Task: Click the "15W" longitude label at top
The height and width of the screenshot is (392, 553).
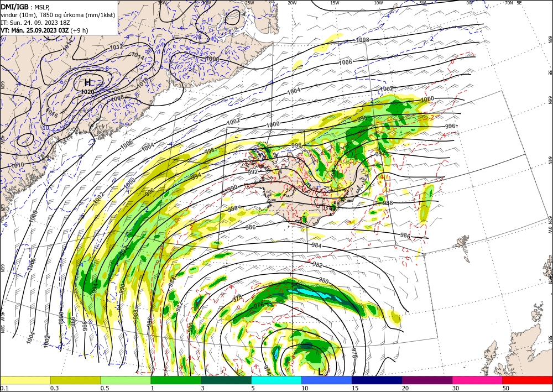Action: pos(335,3)
